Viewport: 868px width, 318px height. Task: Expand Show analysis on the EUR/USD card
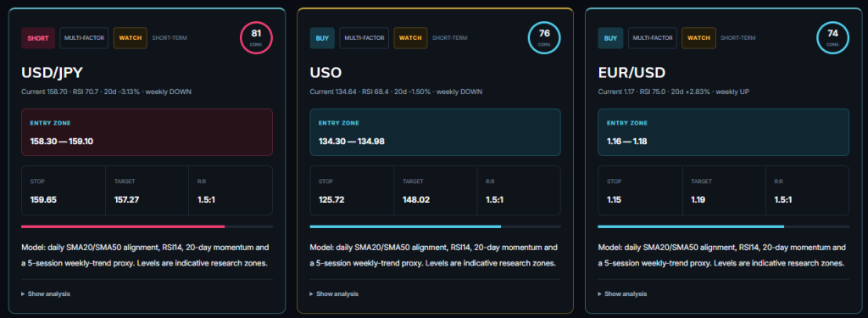point(623,293)
